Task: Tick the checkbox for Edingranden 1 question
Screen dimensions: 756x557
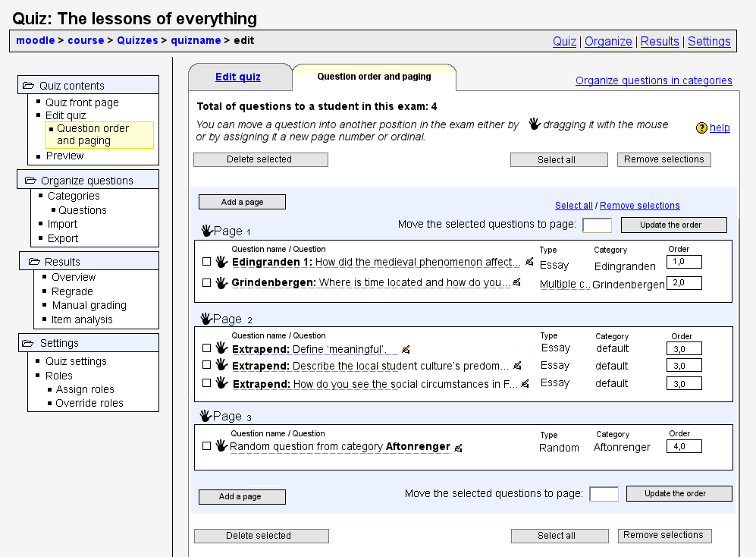Action: 207,262
